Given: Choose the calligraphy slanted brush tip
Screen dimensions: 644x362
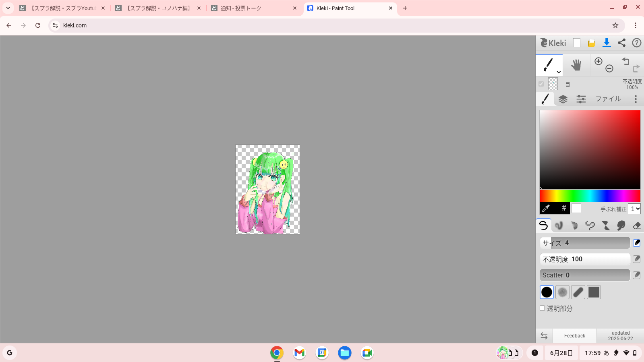Looking at the screenshot, I should tap(578, 292).
